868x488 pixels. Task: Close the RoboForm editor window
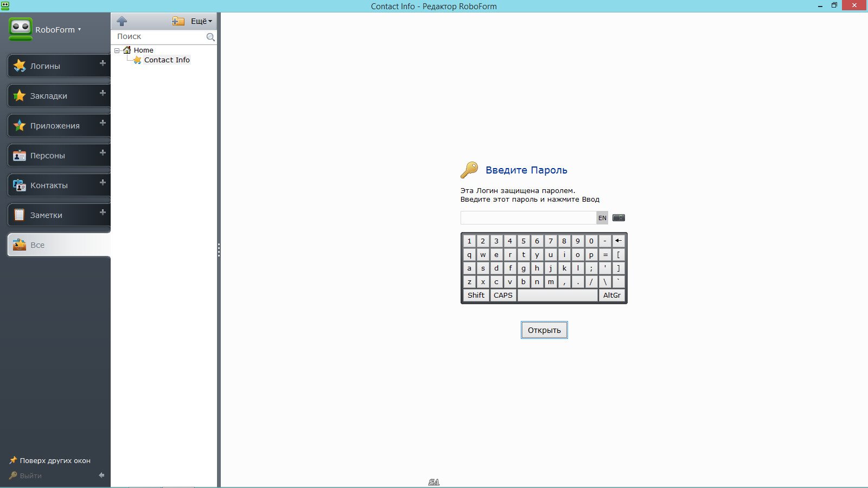point(854,5)
